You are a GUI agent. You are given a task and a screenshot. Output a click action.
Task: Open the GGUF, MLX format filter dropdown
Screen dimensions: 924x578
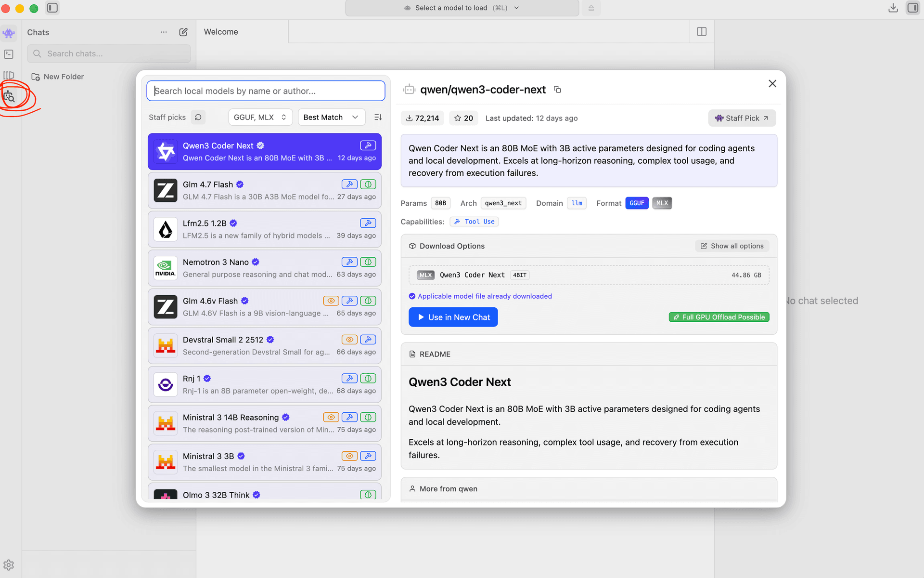click(x=260, y=118)
